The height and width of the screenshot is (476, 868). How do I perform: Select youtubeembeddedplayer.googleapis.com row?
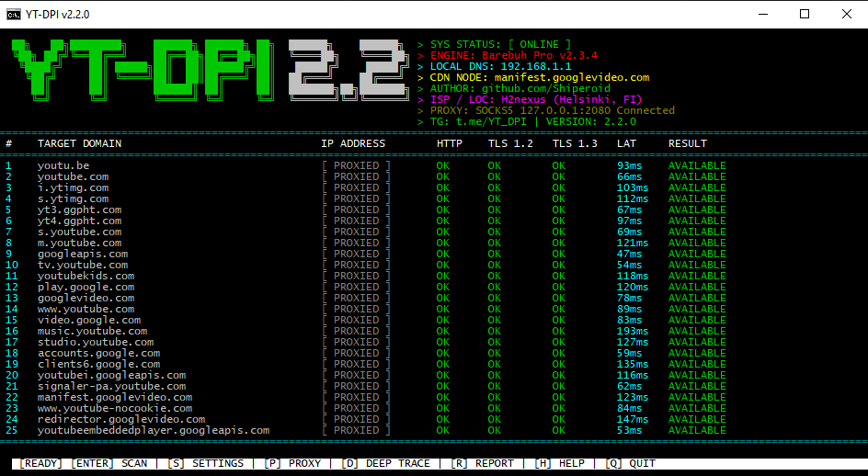[154, 431]
